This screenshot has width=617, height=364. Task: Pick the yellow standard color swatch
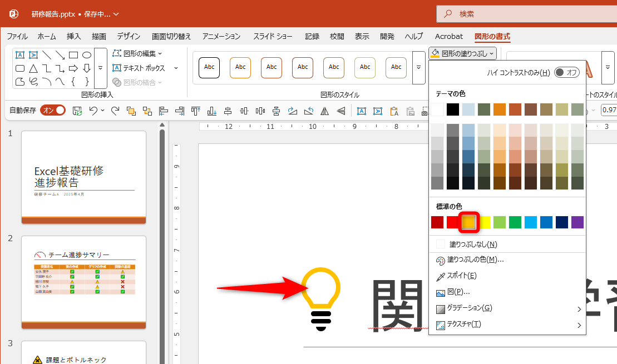tap(485, 222)
